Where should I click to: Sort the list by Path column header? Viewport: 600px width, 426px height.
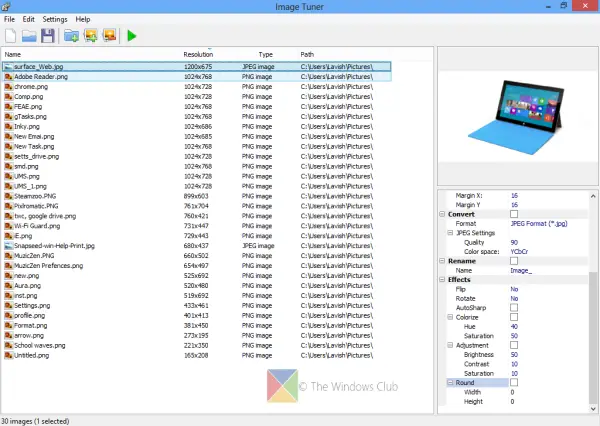click(307, 54)
